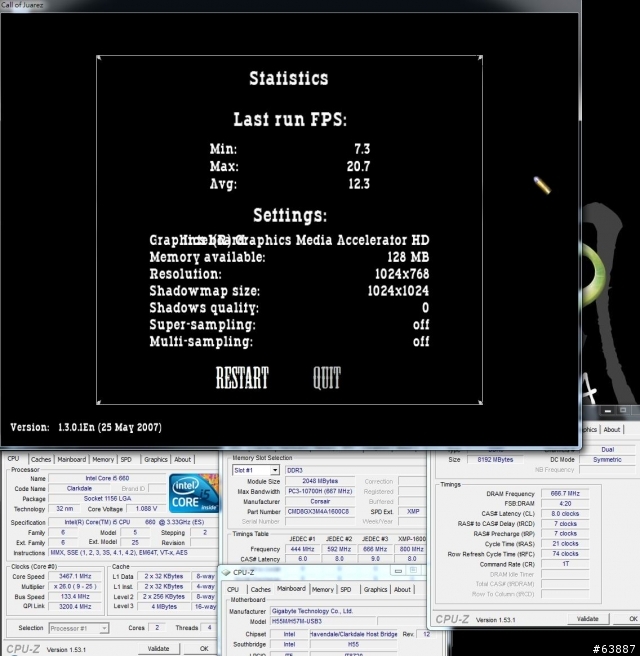Click the CAS# Latency value '8.0 clocks'

[x=565, y=514]
